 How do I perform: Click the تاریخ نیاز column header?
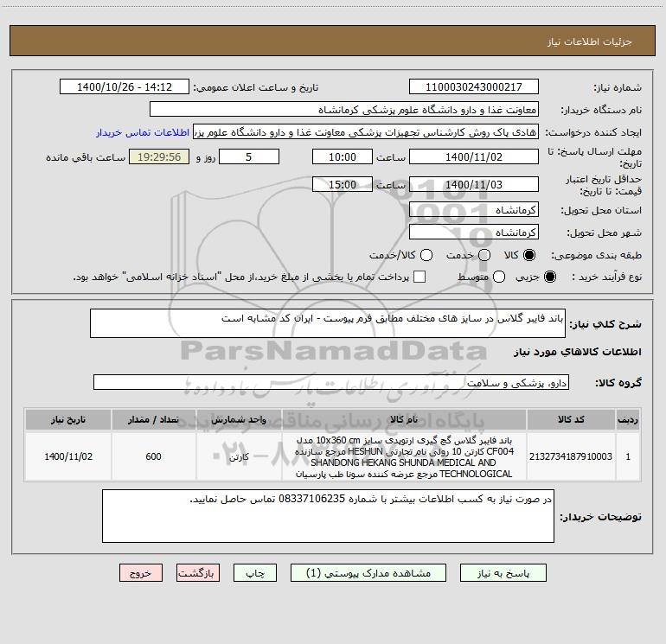pyautogui.click(x=68, y=420)
